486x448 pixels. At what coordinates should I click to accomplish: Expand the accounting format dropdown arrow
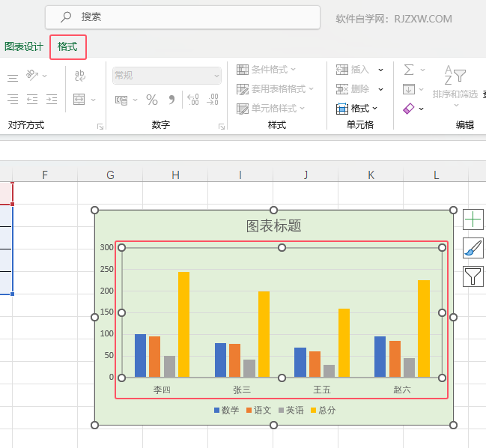pyautogui.click(x=135, y=100)
